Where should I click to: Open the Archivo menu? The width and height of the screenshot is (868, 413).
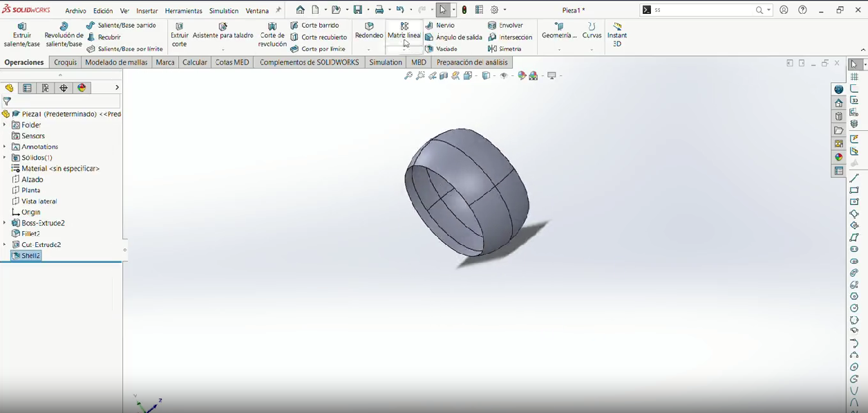tap(75, 11)
